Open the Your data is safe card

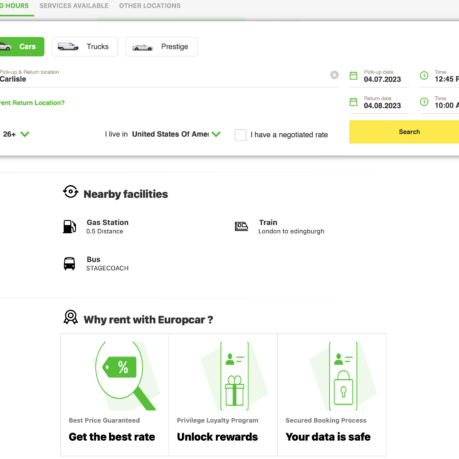[332, 395]
